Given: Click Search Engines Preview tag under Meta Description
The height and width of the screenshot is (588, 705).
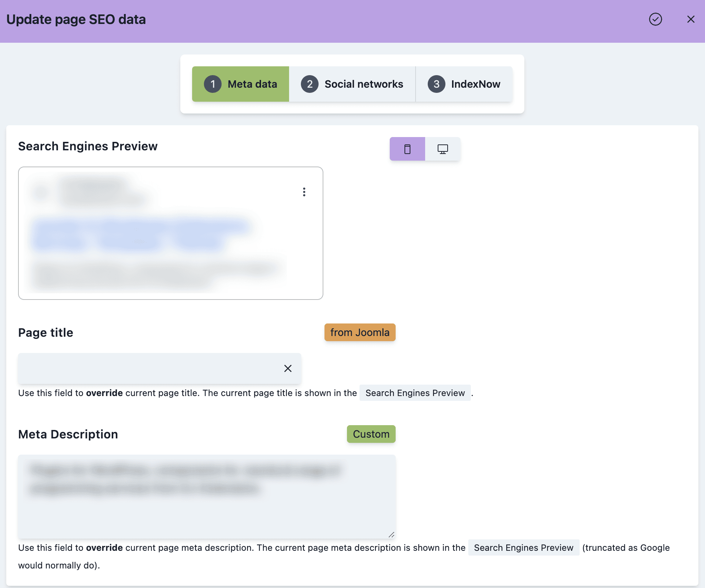Looking at the screenshot, I should (524, 548).
